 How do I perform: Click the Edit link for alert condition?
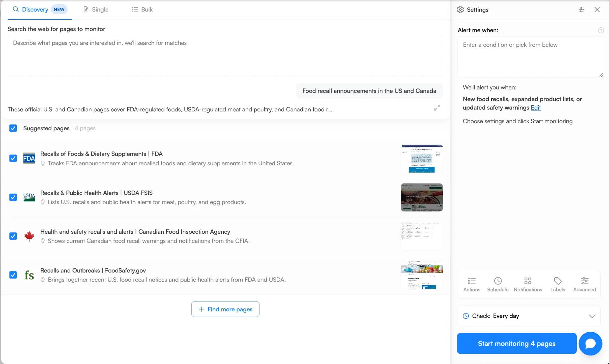(x=536, y=108)
